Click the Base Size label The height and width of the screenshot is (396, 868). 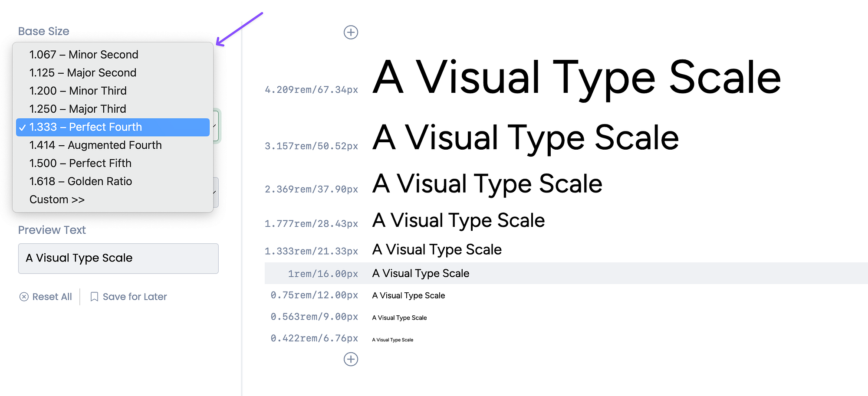(44, 31)
